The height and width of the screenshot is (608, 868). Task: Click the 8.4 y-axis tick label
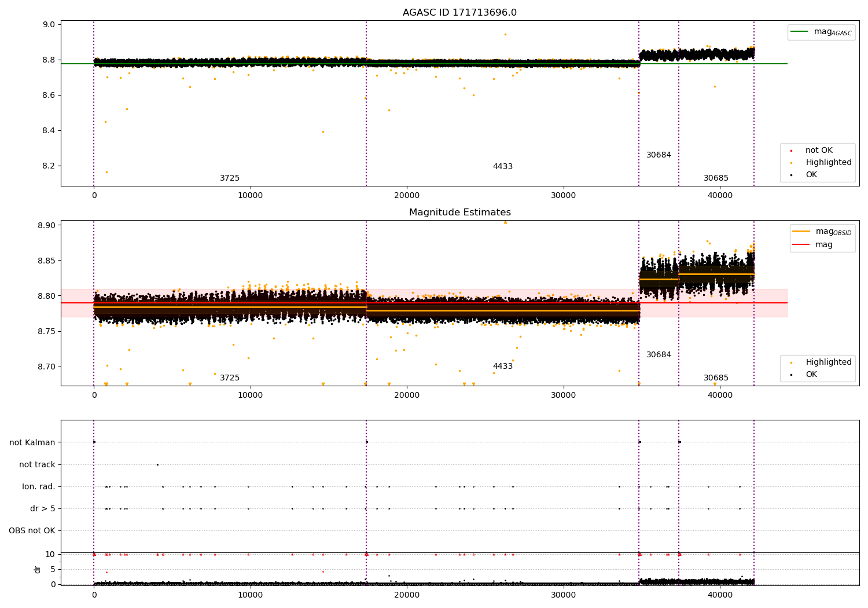pos(49,131)
